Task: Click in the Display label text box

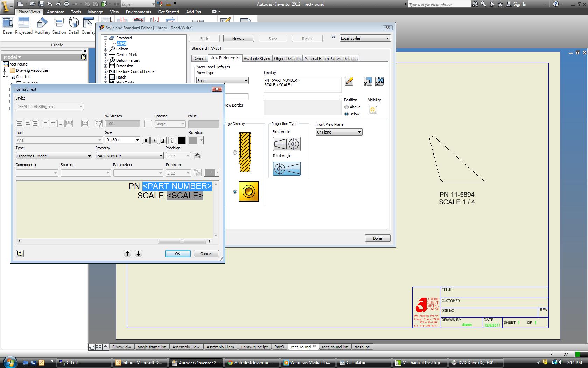Action: 302,85
